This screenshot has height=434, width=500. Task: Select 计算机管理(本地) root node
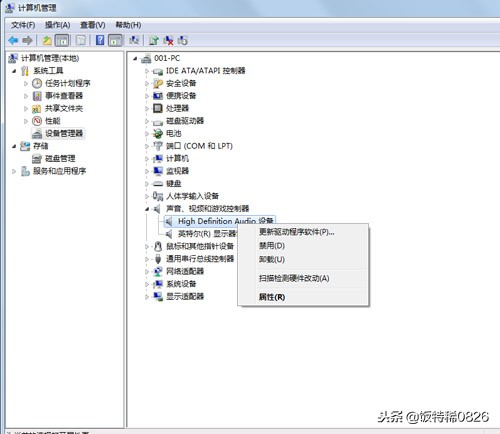50,58
